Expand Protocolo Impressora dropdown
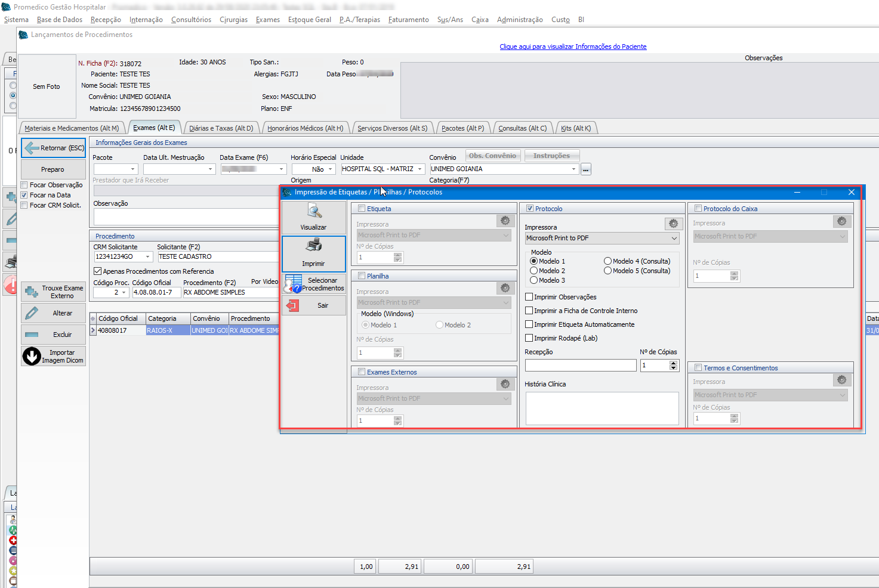Image resolution: width=879 pixels, height=588 pixels. (x=674, y=238)
